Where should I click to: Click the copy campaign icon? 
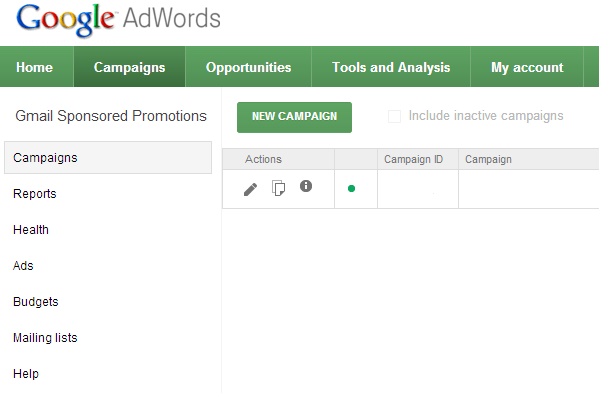(278, 188)
